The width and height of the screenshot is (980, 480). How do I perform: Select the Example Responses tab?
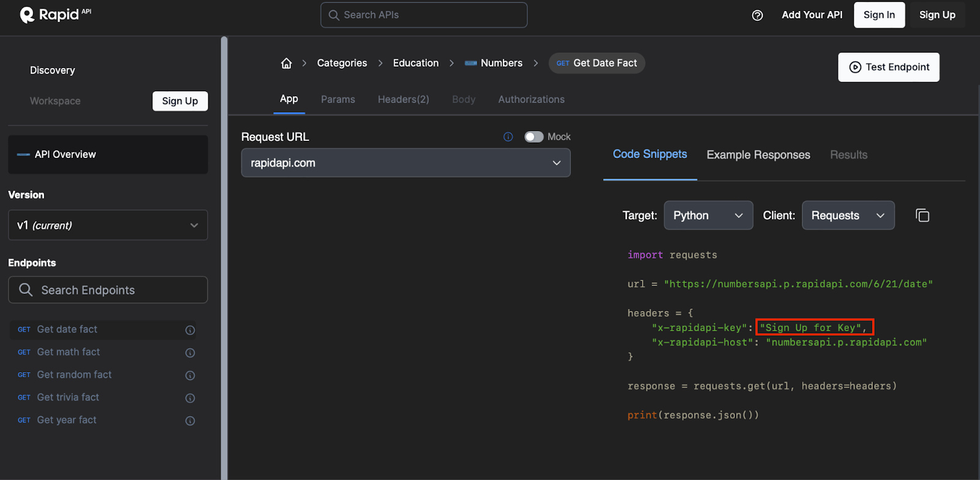(x=758, y=155)
